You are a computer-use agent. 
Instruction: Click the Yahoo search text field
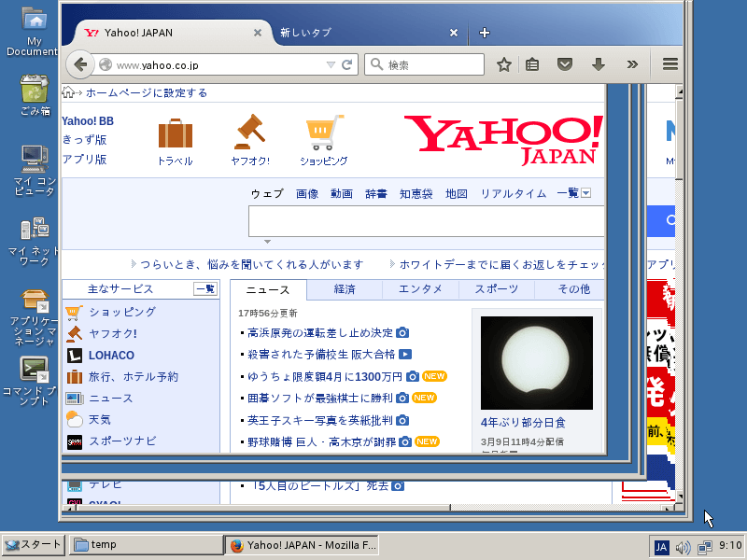click(x=426, y=221)
